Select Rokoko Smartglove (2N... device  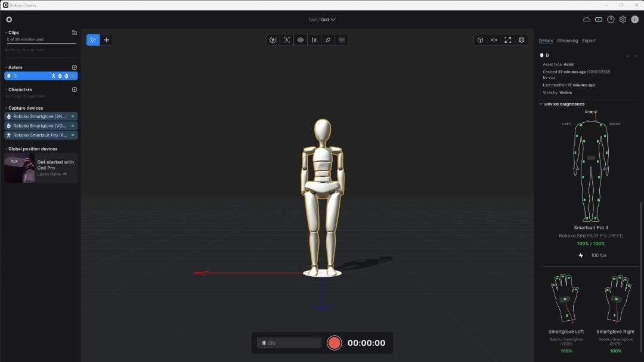point(41,116)
